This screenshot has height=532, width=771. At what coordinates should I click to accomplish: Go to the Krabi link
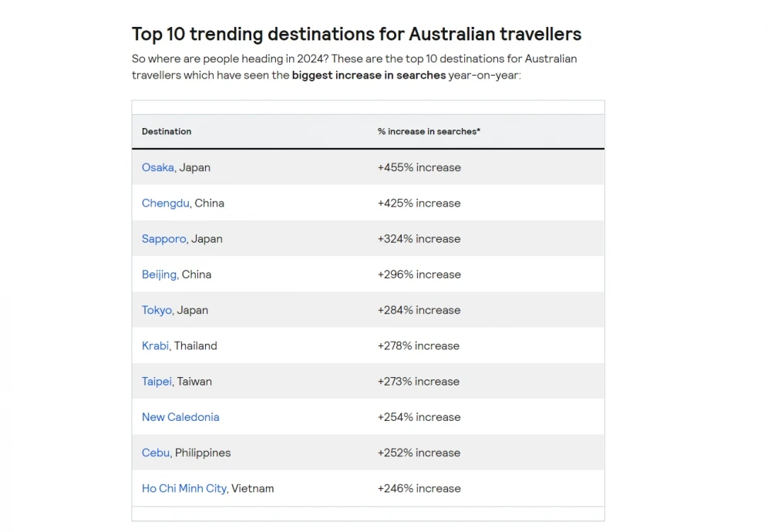[x=155, y=345]
